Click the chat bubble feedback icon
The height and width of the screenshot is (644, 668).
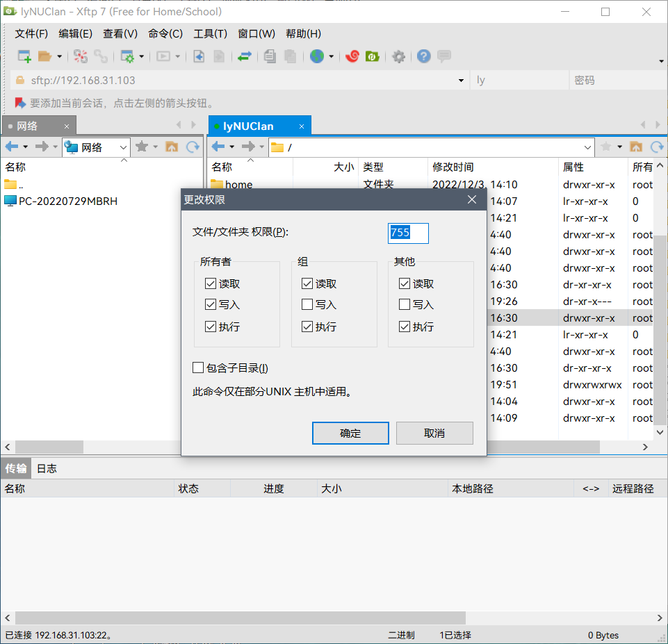coord(444,56)
